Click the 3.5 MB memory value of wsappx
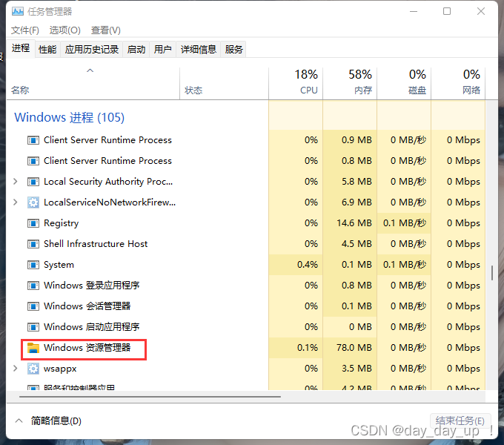504x445 pixels. click(x=357, y=369)
